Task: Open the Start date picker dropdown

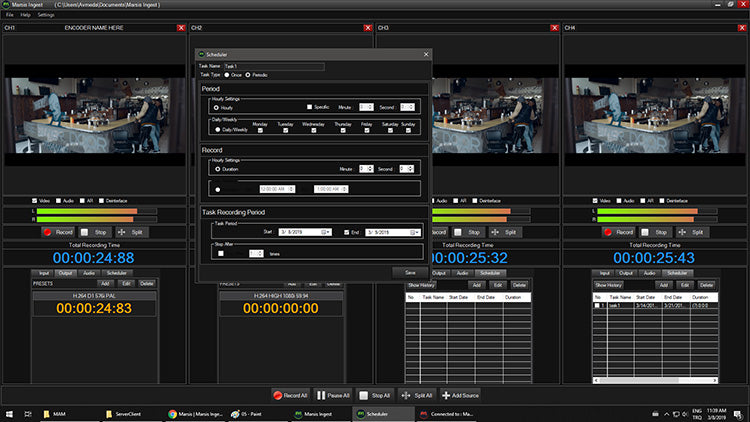Action: [x=326, y=231]
